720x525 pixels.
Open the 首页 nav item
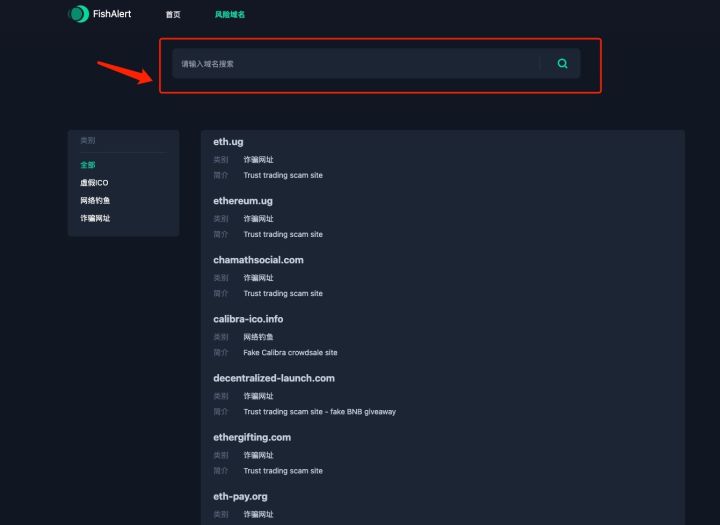click(x=173, y=14)
